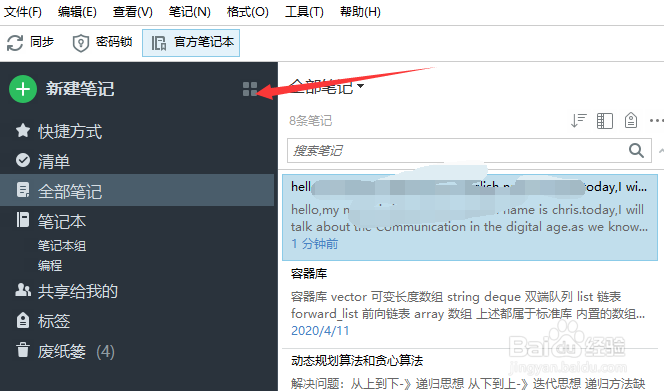Click the notebook icon beside 笔记本
The width and height of the screenshot is (664, 391).
pos(23,220)
